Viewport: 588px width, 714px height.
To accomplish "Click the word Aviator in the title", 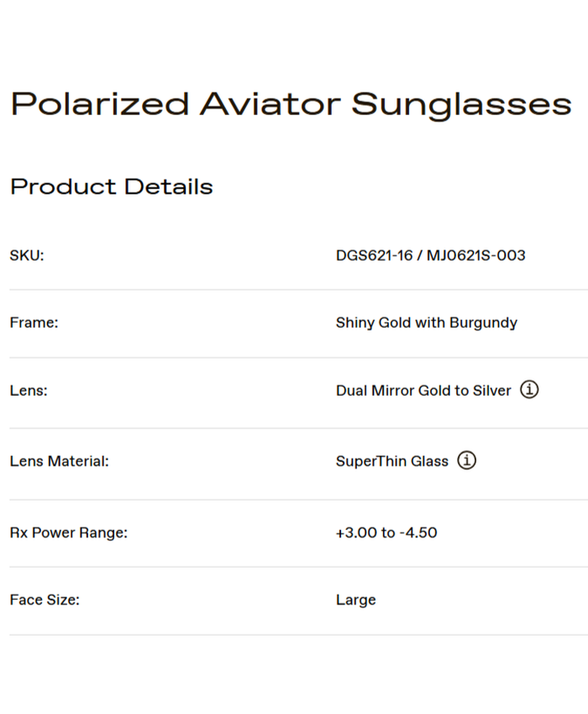I will point(270,104).
